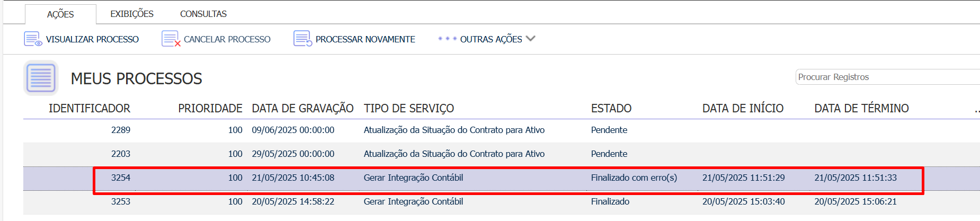Sort by the Estado column header
980x221 pixels.
[611, 108]
